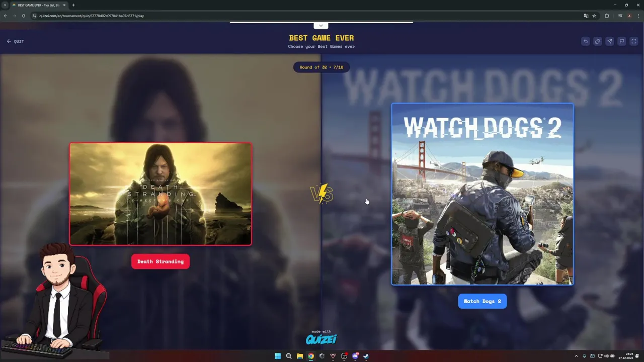Close the BEST GAME EVER tab
644x362 pixels.
coord(64,5)
